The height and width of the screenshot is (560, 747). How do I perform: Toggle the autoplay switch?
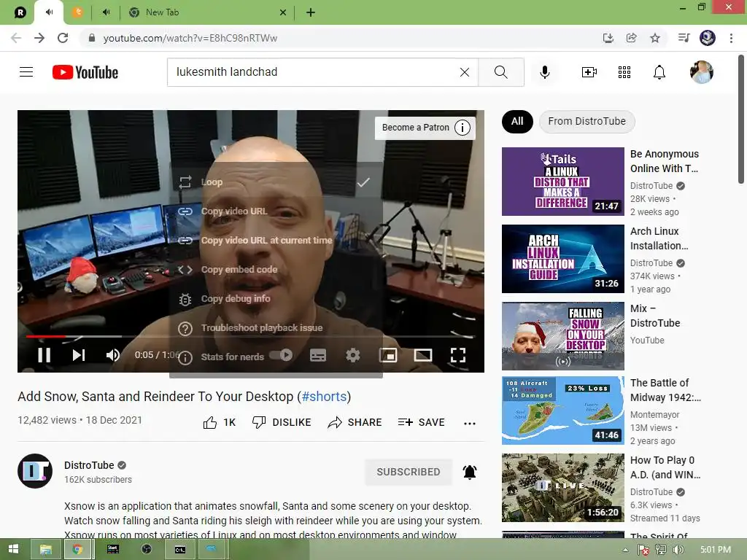coord(281,355)
